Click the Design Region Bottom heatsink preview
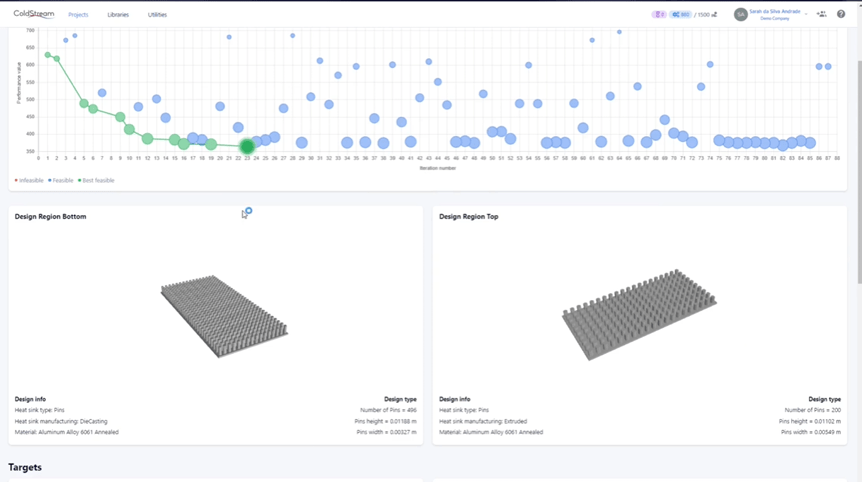 (224, 317)
